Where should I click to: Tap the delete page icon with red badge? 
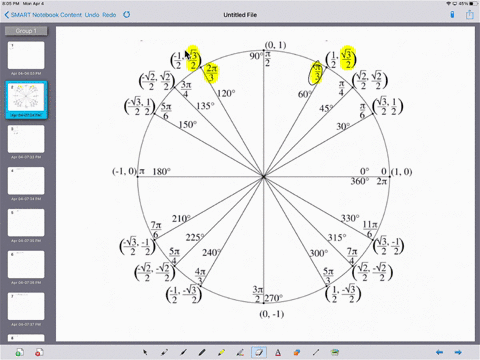pyautogui.click(x=39, y=352)
